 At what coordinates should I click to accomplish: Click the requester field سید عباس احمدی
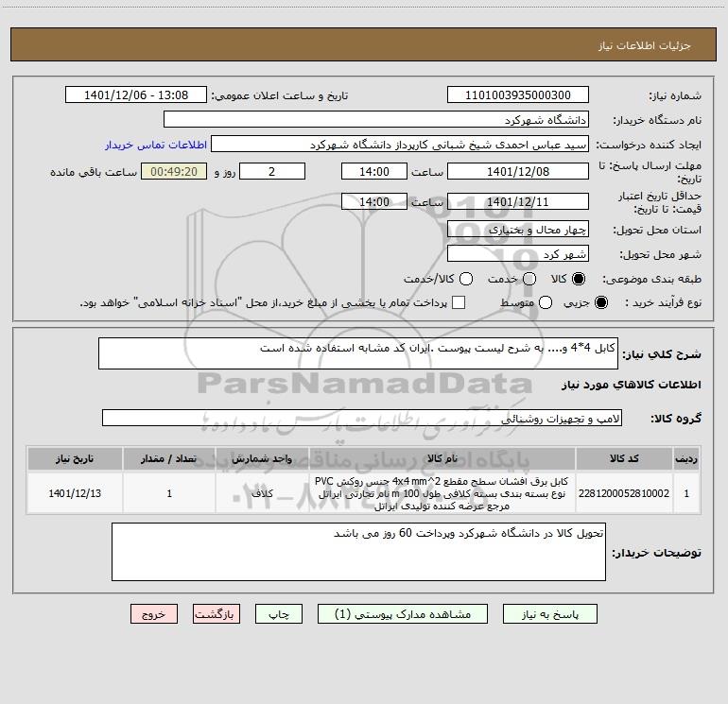(400, 144)
